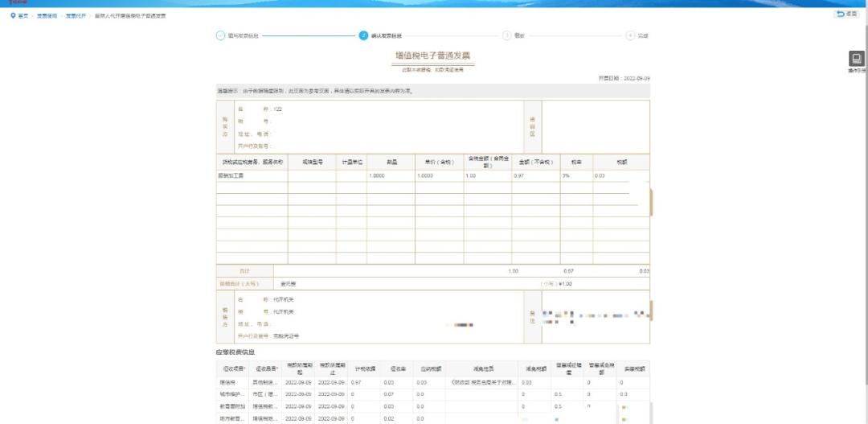
Task: Click the (小写) ¥1.00 total
Action: tap(556, 284)
